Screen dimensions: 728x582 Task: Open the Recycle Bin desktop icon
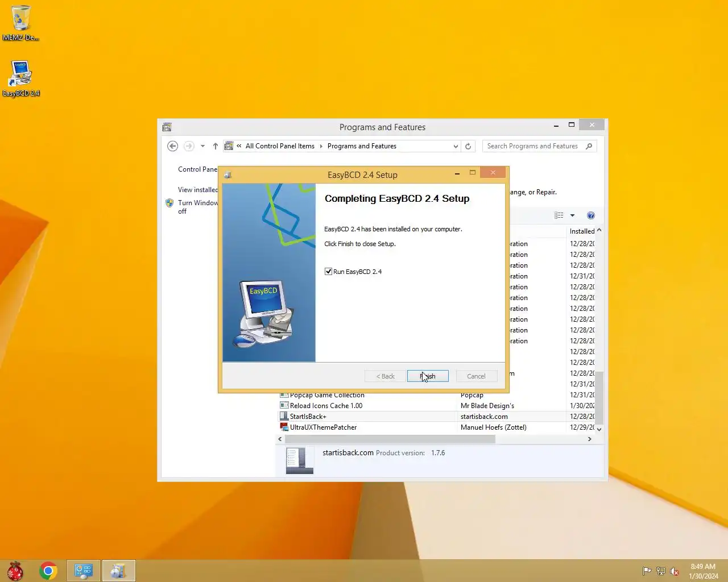pyautogui.click(x=20, y=23)
